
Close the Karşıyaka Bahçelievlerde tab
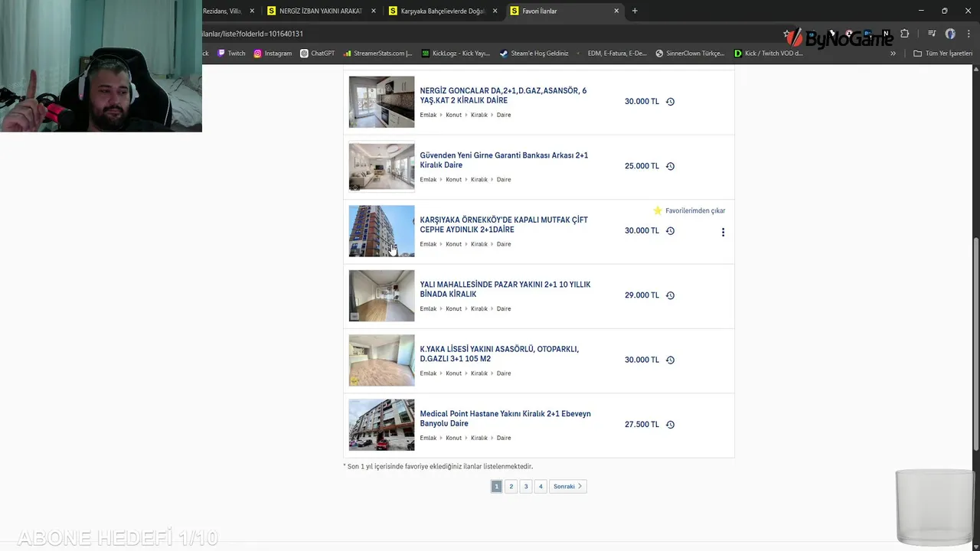tap(495, 11)
